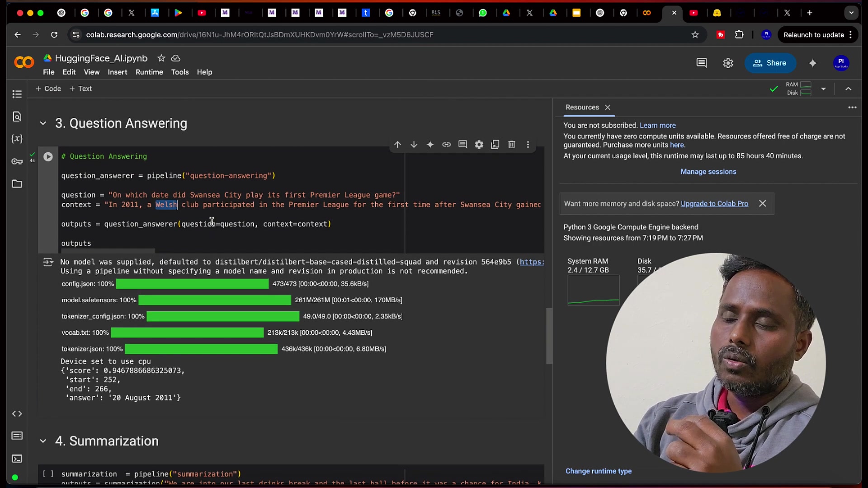The height and width of the screenshot is (488, 868).
Task: Add a new Code cell
Action: [48, 89]
